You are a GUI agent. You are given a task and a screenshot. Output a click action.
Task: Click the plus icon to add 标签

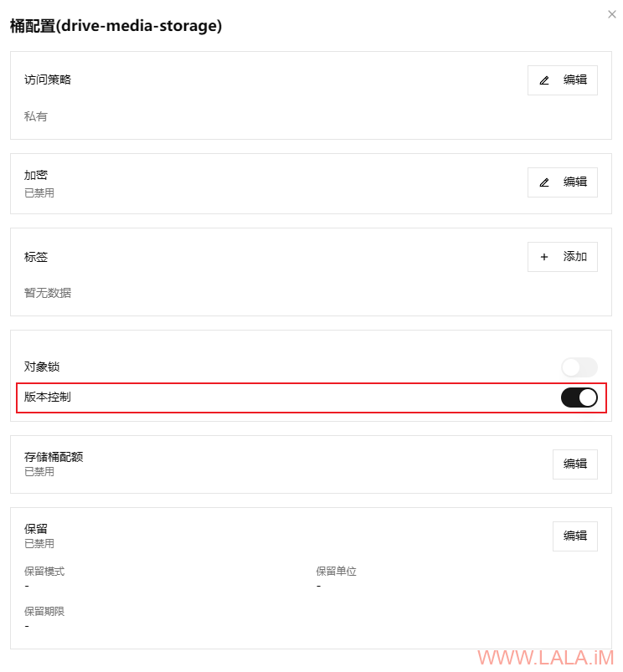pos(544,257)
